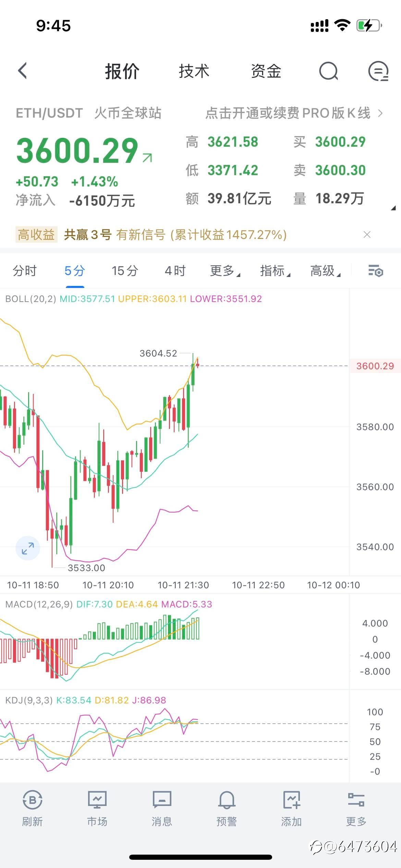The height and width of the screenshot is (868, 401).
Task: Open the 高级 advanced dropdown
Action: (x=325, y=271)
